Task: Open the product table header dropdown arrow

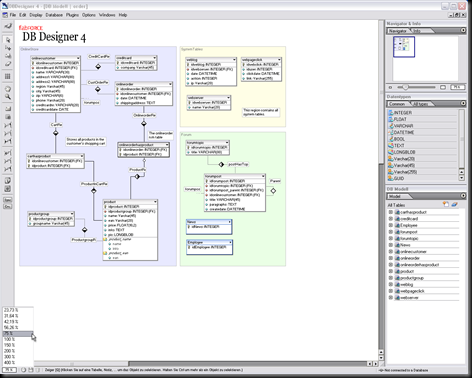Action: pos(155,202)
